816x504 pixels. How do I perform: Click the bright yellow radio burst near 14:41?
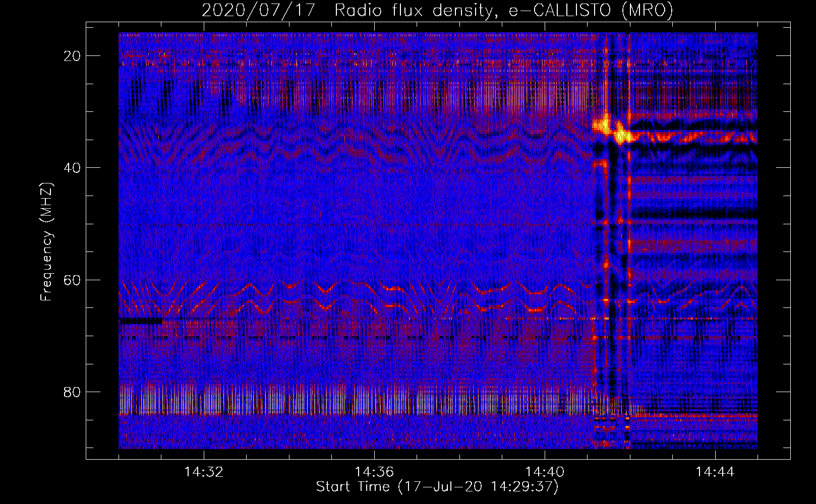point(612,129)
